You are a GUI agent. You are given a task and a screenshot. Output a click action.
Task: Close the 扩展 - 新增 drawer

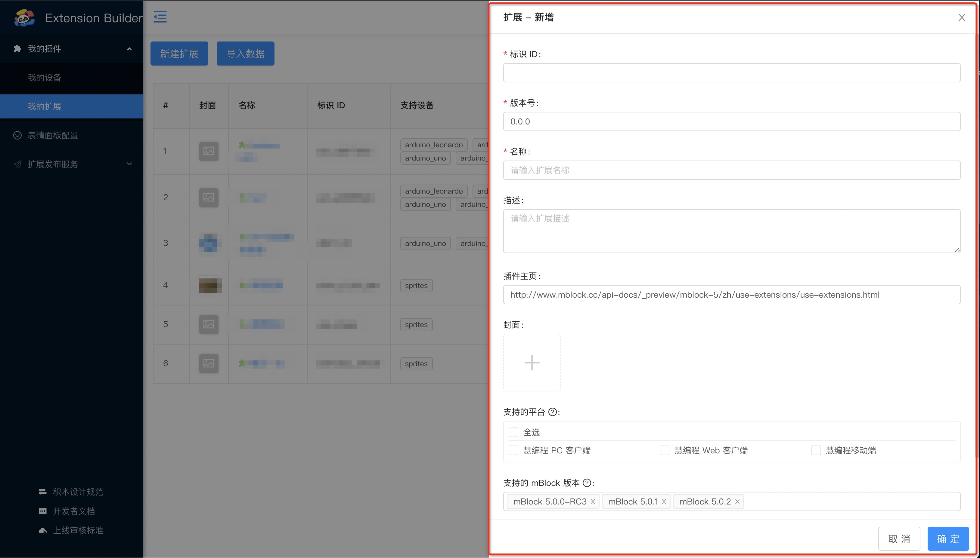[961, 18]
